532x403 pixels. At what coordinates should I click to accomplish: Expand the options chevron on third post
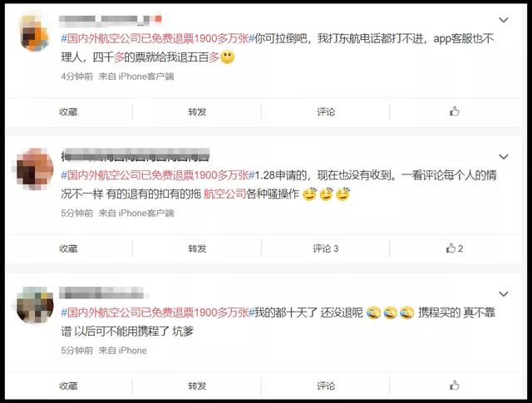[x=504, y=294]
